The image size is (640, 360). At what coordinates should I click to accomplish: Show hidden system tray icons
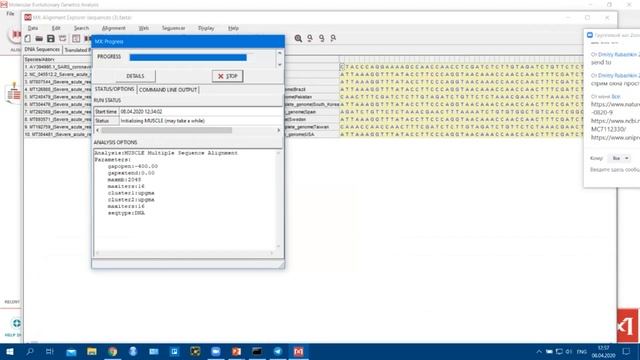(x=539, y=351)
